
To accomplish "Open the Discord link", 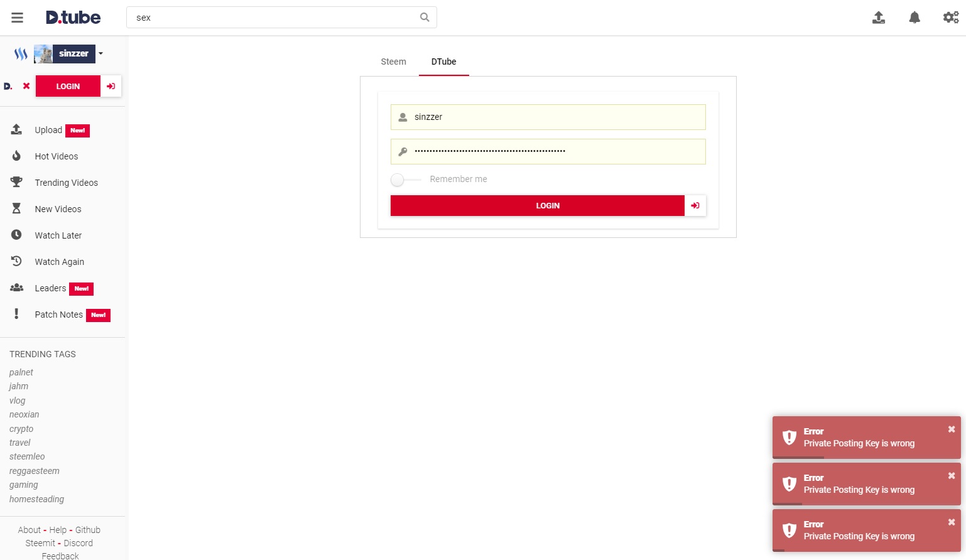I will point(79,543).
